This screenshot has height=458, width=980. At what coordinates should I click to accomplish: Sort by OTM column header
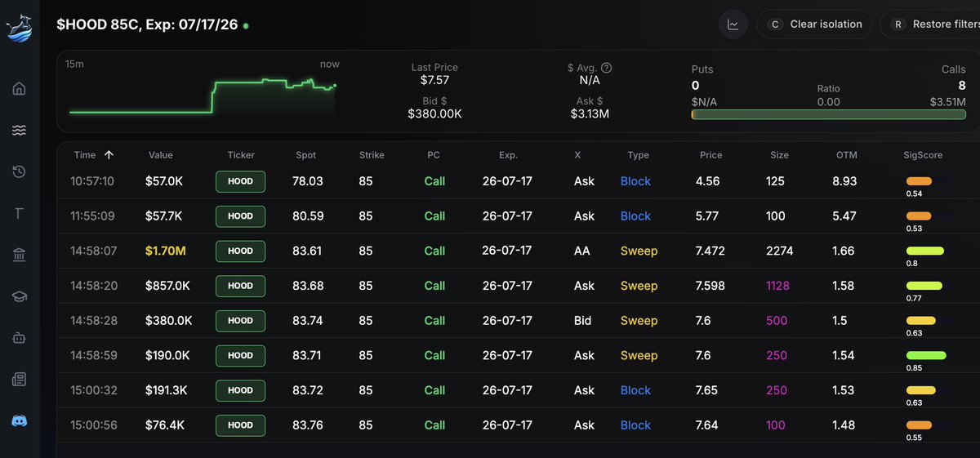847,155
